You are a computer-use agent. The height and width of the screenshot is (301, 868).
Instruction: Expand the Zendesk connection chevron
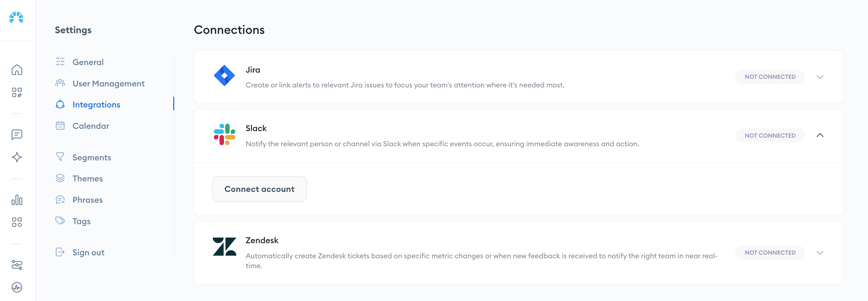(x=820, y=253)
